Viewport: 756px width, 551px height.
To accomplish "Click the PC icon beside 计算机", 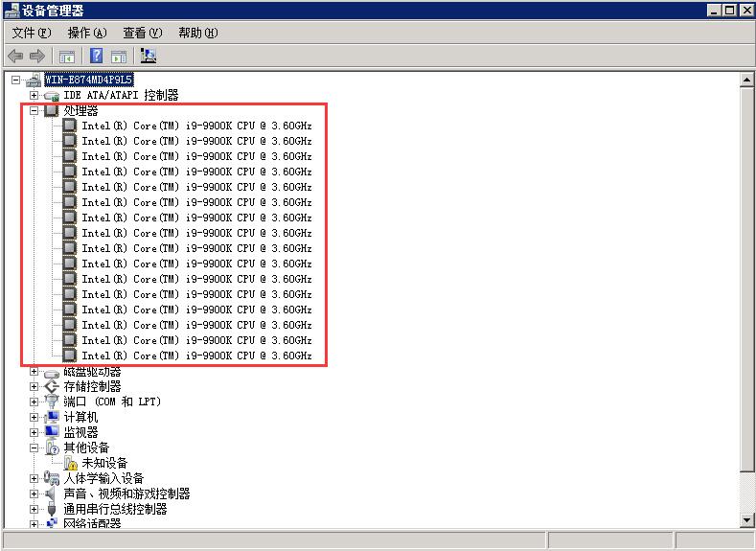I will [52, 417].
